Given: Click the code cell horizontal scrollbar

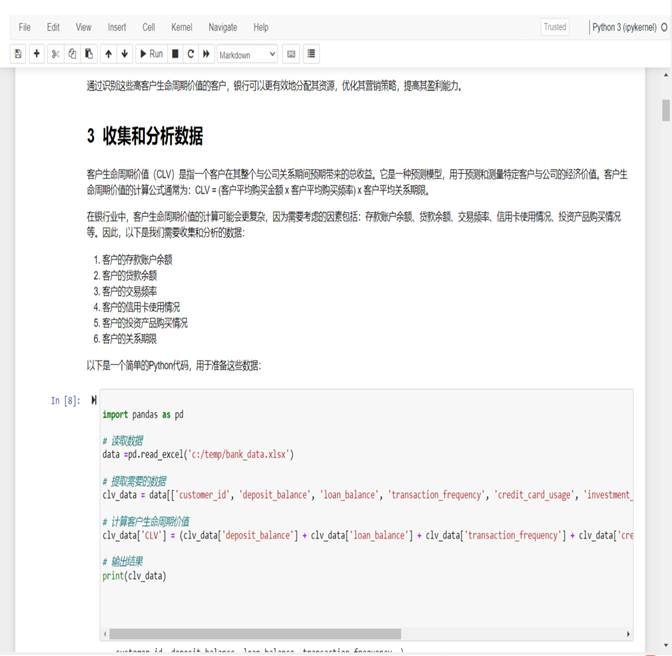Looking at the screenshot, I should [x=255, y=634].
